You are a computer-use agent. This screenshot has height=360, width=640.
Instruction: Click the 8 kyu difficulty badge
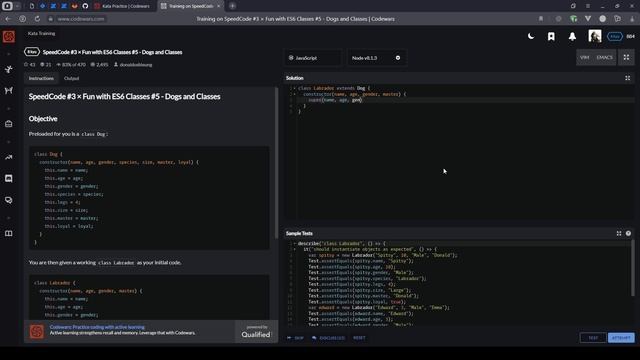pyautogui.click(x=32, y=52)
